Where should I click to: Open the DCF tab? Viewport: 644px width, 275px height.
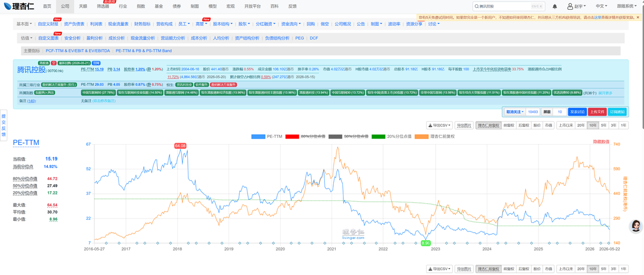coord(314,38)
